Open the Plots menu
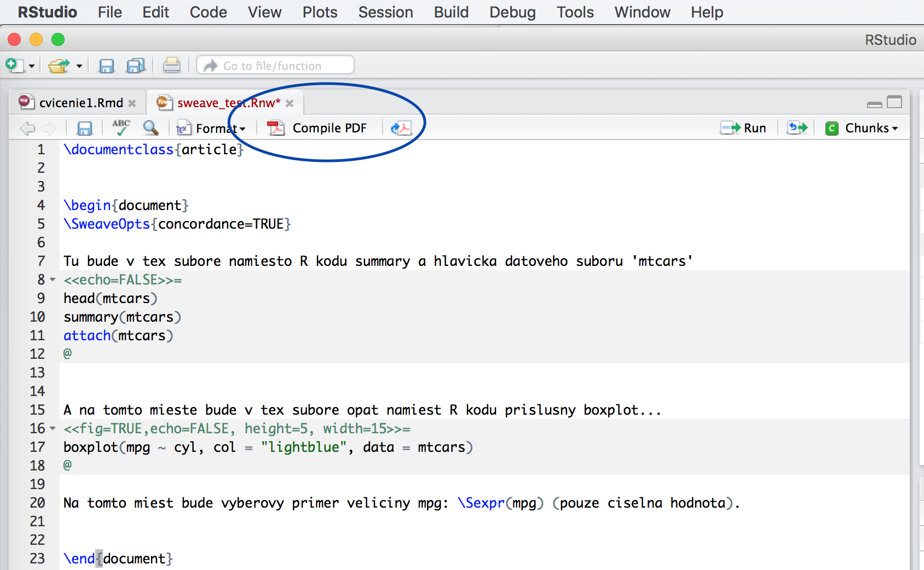 click(320, 12)
